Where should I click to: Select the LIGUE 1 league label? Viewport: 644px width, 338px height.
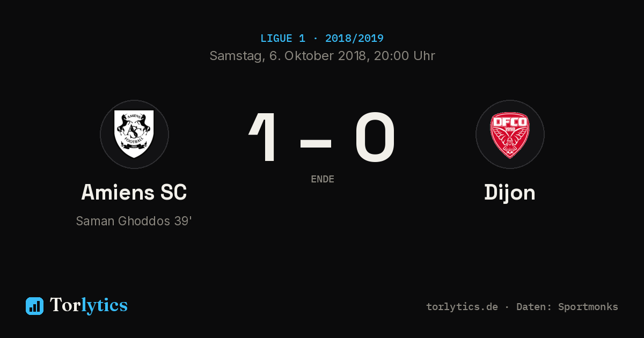pyautogui.click(x=283, y=39)
